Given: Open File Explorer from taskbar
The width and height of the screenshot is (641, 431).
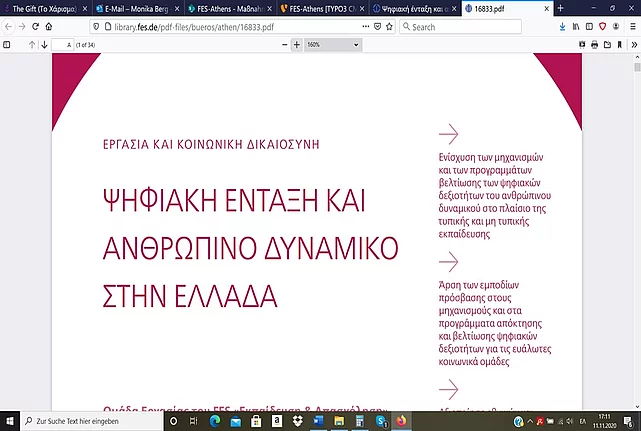Looking at the screenshot, I should [x=339, y=421].
